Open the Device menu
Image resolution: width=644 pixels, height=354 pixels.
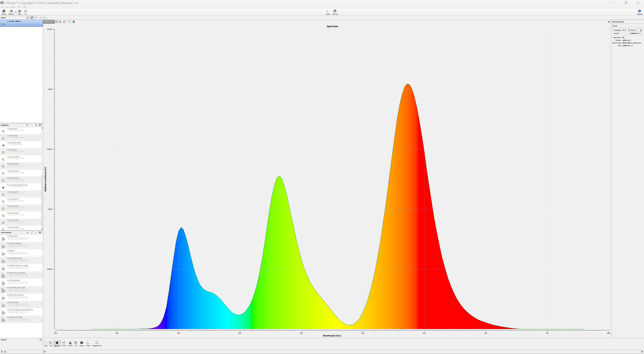click(13, 7)
